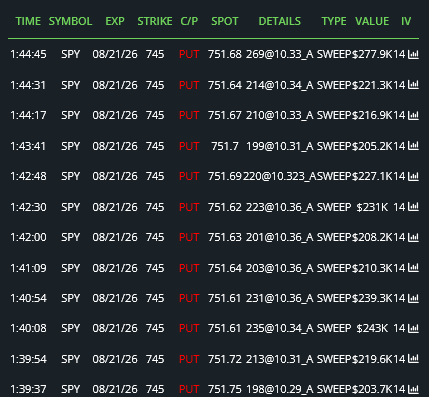The width and height of the screenshot is (429, 397).
Task: Click spot price 751.68
Action: [225, 54]
